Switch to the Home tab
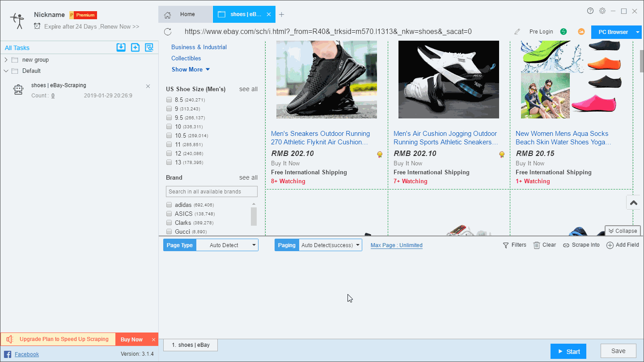The image size is (644, 362). 185,14
